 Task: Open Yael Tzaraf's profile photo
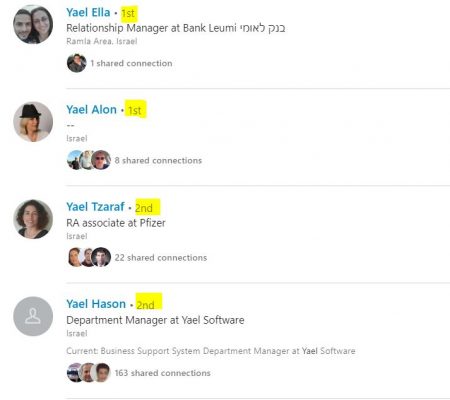[33, 219]
